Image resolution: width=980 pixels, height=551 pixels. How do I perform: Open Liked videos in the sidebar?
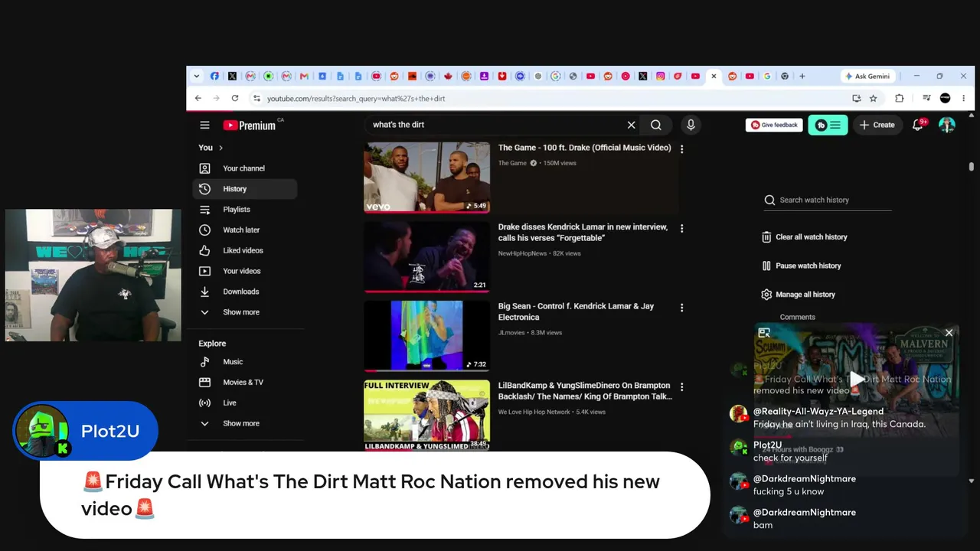pyautogui.click(x=243, y=251)
